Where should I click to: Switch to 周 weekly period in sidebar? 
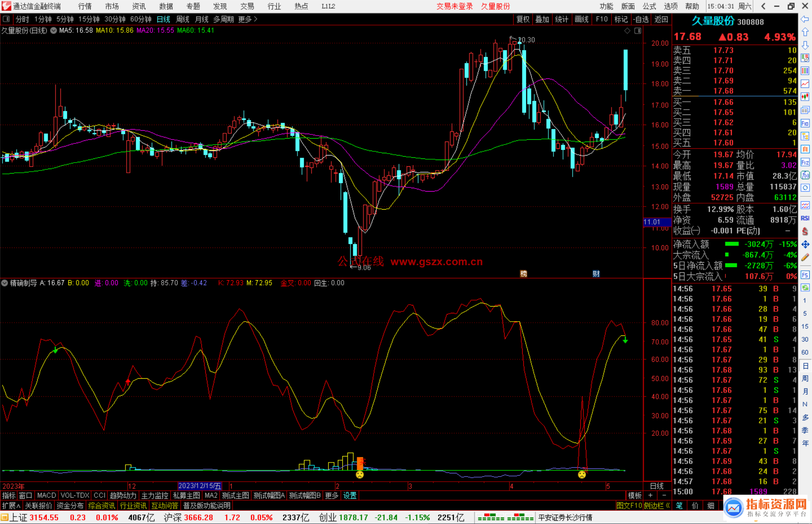point(805,379)
